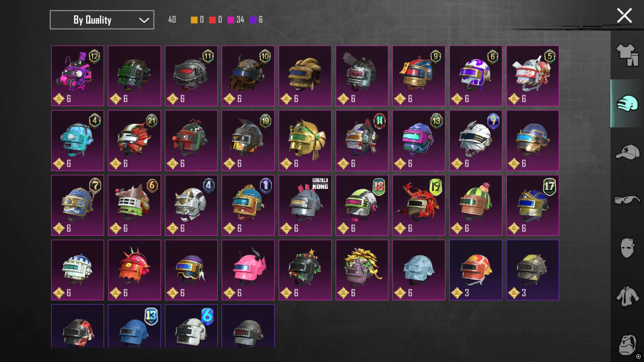This screenshot has height=362, width=644.
Task: Open the sunglasses category in sidebar
Action: point(627,200)
